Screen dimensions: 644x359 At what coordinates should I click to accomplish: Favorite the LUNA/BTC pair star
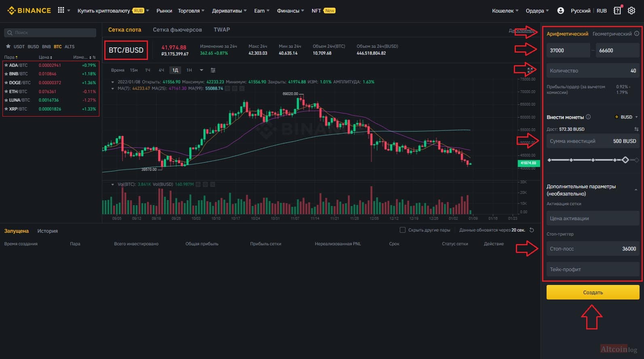6,100
